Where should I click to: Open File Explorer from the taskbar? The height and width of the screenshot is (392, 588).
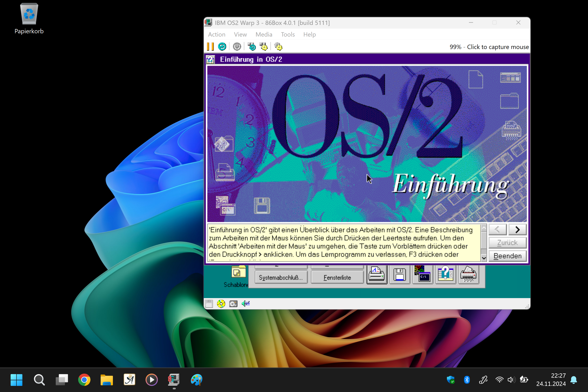click(x=107, y=380)
